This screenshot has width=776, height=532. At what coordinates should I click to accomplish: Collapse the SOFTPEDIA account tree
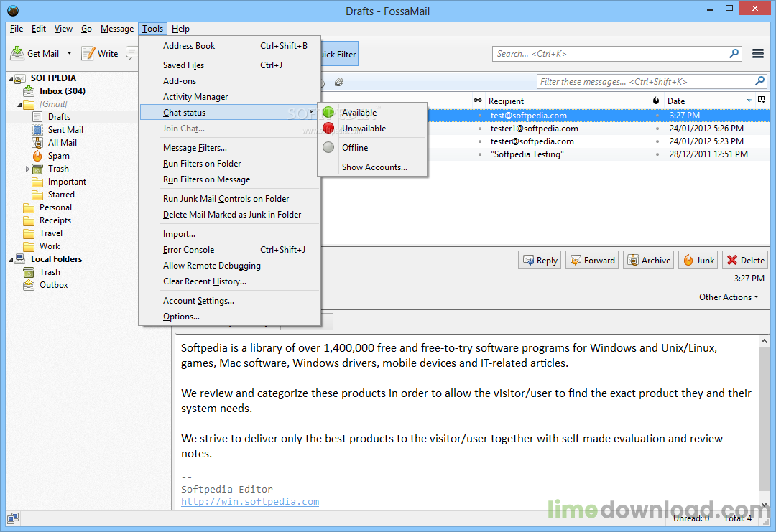(x=11, y=78)
